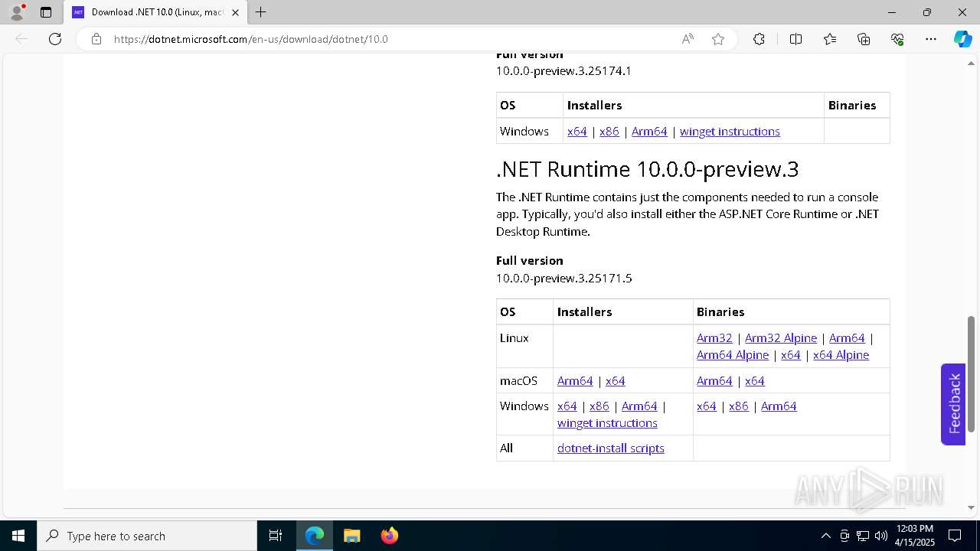The height and width of the screenshot is (551, 980).
Task: Open the Windows Start menu
Action: (18, 536)
